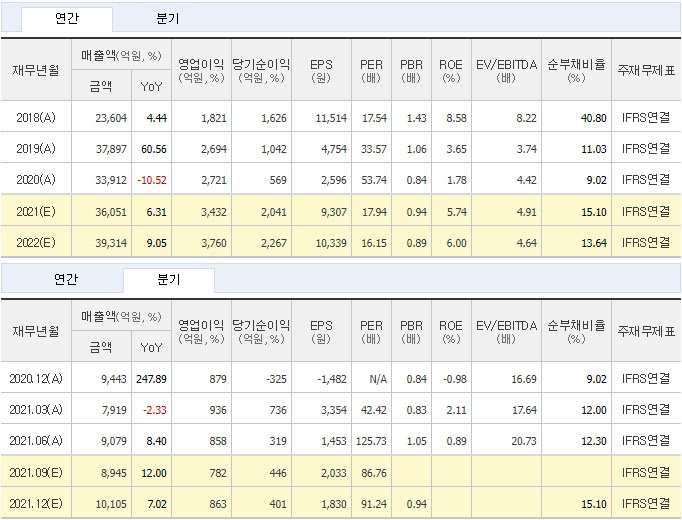
Task: Click net debt ratio value 12.30
Action: (594, 441)
